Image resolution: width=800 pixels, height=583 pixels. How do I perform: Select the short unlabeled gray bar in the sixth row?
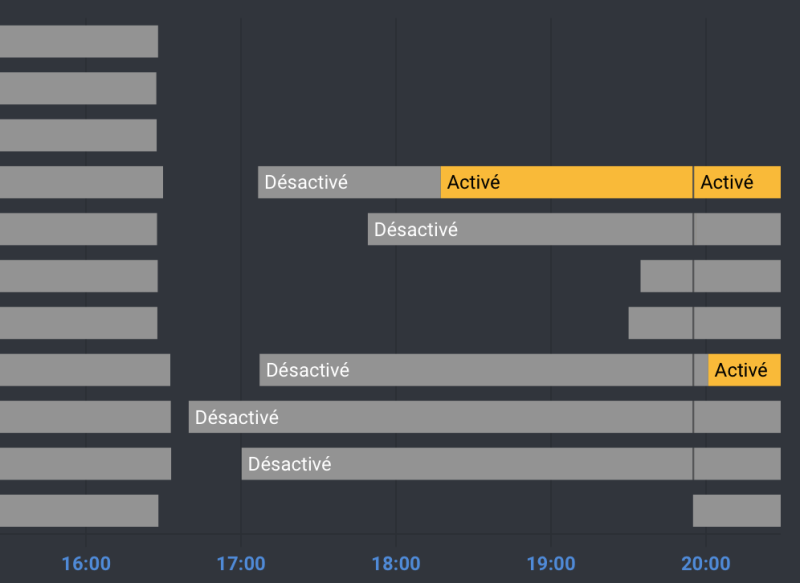666,276
